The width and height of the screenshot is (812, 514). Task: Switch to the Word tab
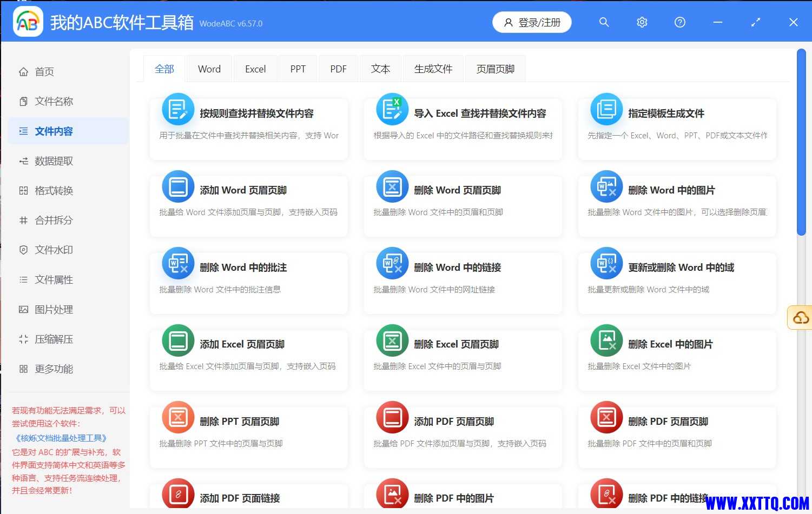[x=209, y=69]
